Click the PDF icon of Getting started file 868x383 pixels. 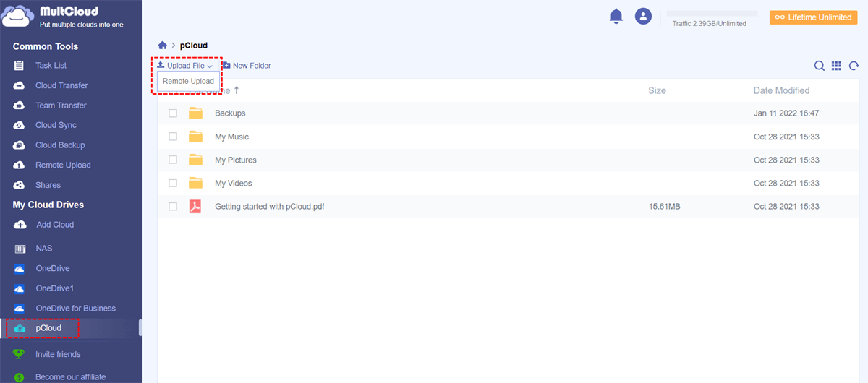click(x=195, y=206)
